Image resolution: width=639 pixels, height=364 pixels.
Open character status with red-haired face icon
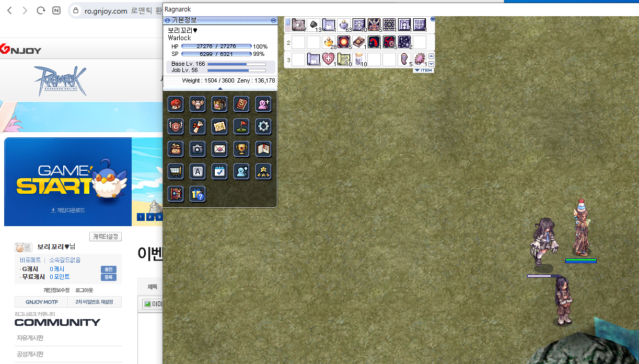[176, 104]
